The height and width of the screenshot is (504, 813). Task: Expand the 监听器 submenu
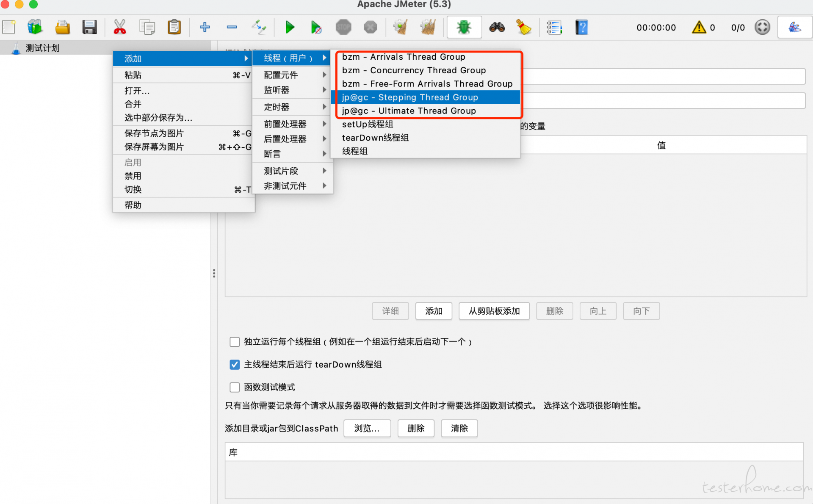coord(292,90)
